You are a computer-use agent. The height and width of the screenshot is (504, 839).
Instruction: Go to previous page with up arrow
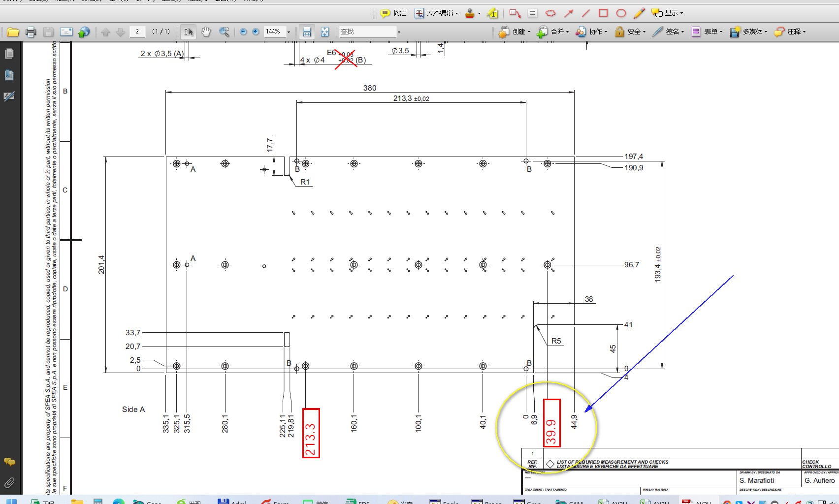pos(105,32)
